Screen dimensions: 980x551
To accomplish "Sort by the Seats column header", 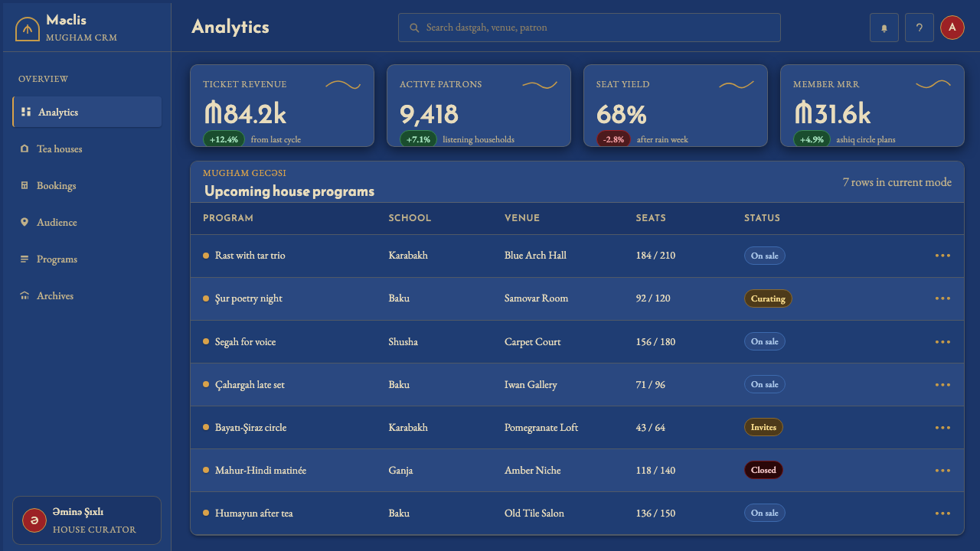I will (651, 218).
